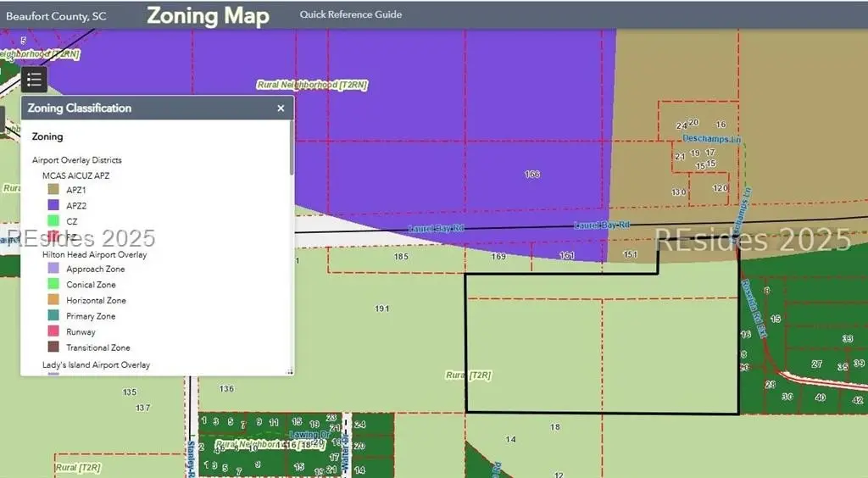Viewport: 868px width, 478px height.
Task: Click the Conical Zone legend swatch
Action: 53,285
